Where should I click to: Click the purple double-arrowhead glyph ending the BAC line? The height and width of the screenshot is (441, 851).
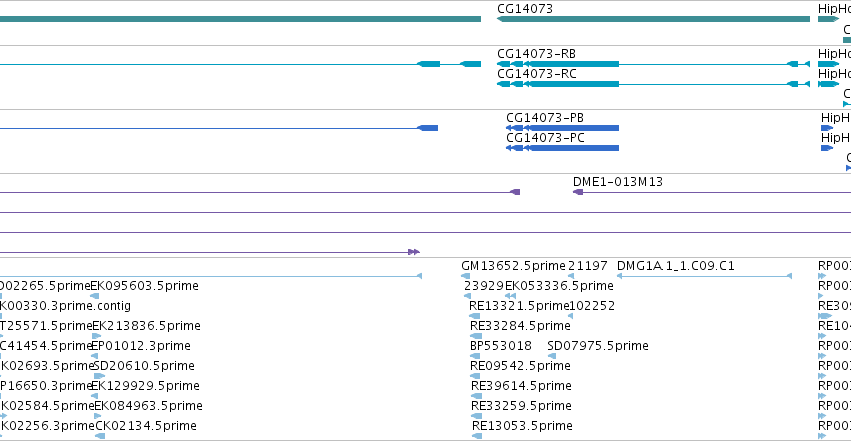pyautogui.click(x=414, y=252)
